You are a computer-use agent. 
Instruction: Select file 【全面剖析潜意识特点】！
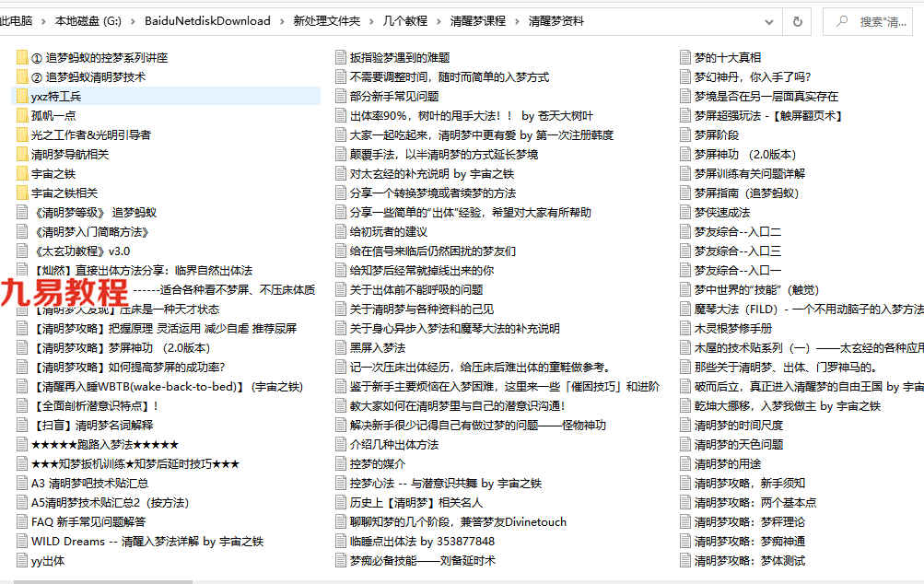click(x=96, y=406)
